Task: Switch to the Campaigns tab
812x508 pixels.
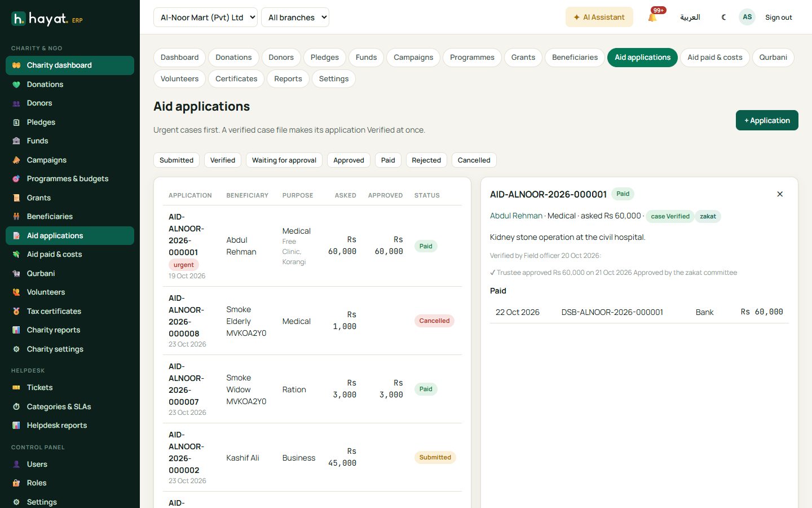Action: coord(413,58)
